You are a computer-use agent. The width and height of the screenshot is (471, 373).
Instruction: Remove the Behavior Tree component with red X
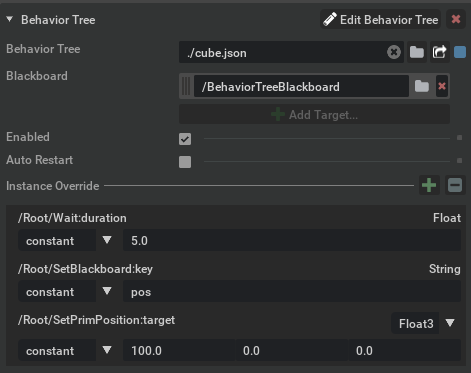point(456,19)
